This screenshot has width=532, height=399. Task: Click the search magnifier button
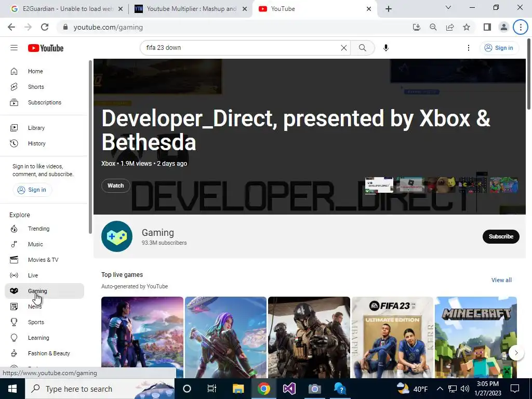click(362, 48)
